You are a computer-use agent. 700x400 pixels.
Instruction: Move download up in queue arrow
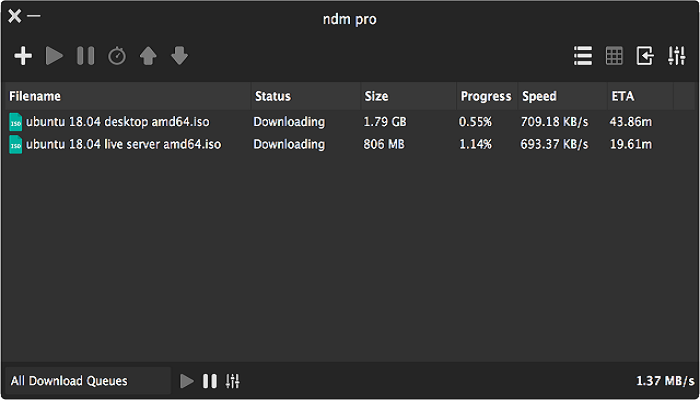[x=148, y=56]
